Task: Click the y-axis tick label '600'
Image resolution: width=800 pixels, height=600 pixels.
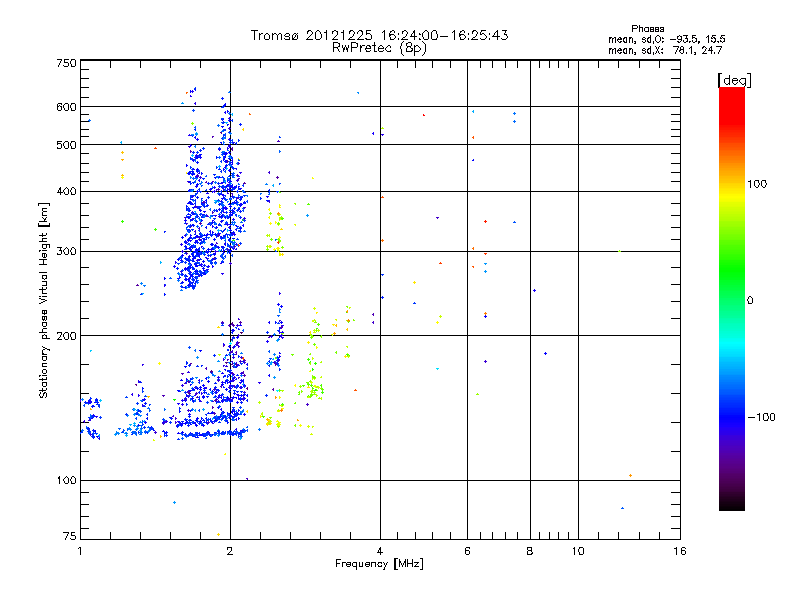Action: tap(67, 107)
